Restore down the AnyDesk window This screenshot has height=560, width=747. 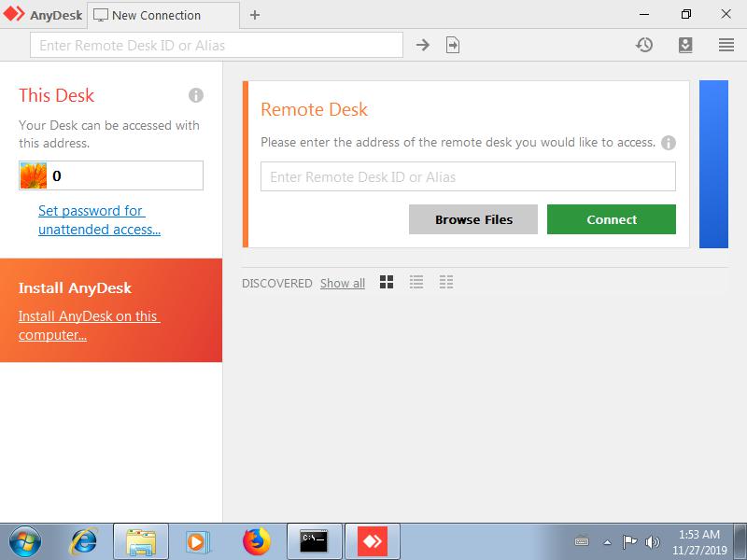[685, 14]
